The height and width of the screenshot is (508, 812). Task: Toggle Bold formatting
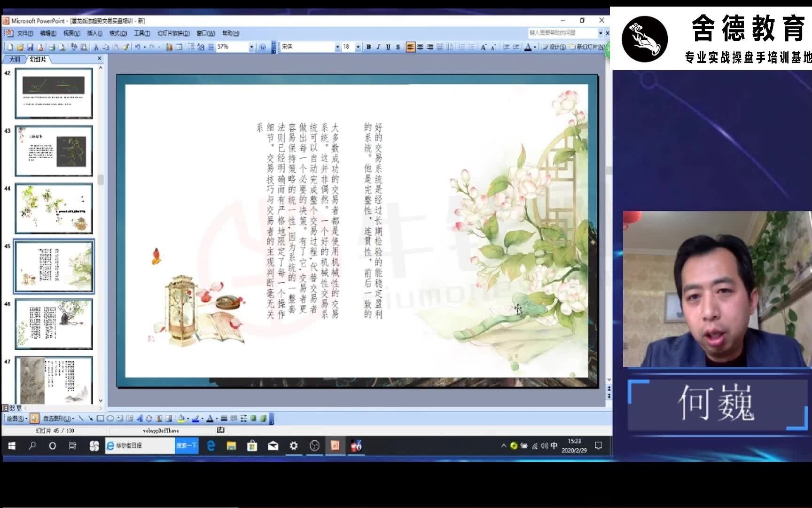click(x=368, y=47)
